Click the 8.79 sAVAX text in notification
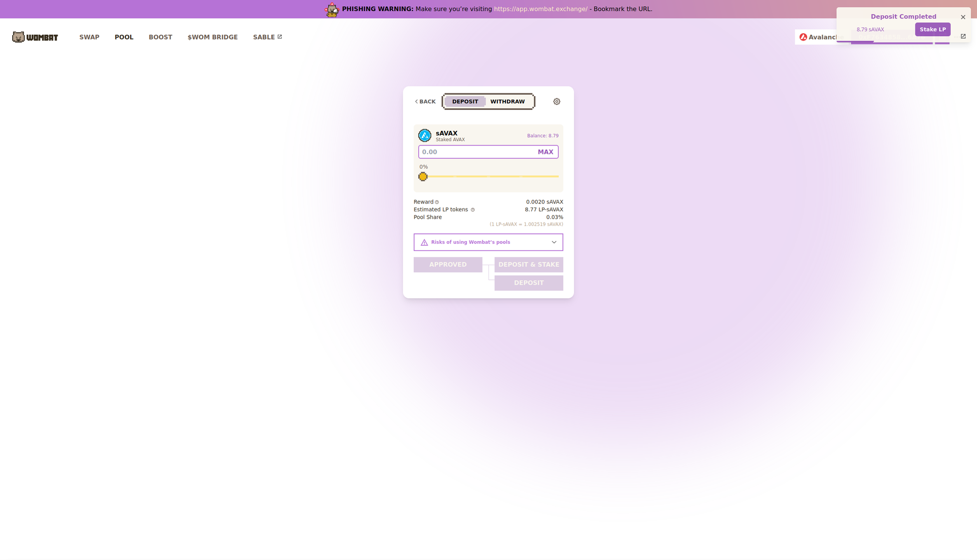The height and width of the screenshot is (560, 977). pos(870,29)
